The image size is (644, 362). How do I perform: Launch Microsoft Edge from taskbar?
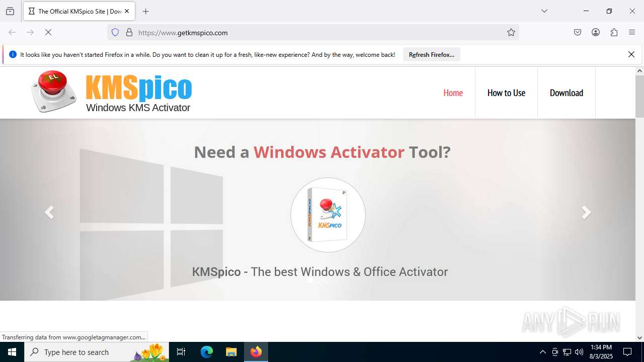(x=207, y=352)
